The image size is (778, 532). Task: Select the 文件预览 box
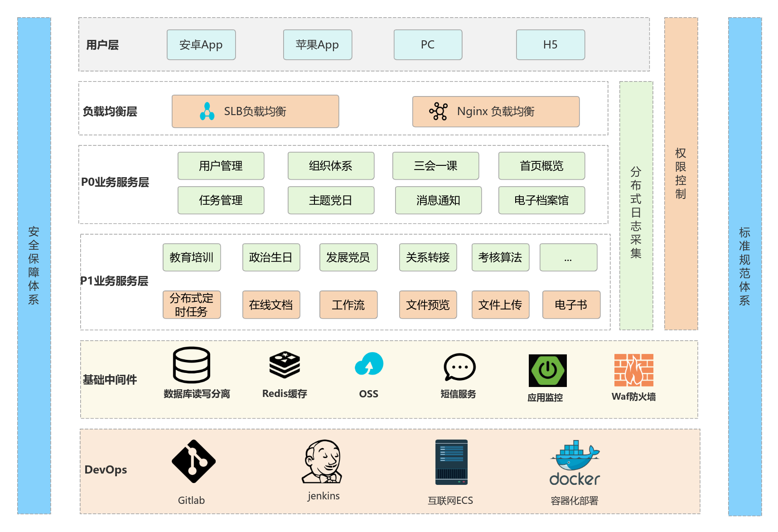pos(428,305)
